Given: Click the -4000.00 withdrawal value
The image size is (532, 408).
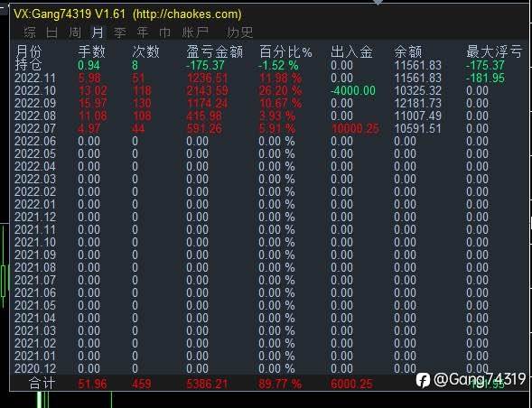Looking at the screenshot, I should [353, 90].
